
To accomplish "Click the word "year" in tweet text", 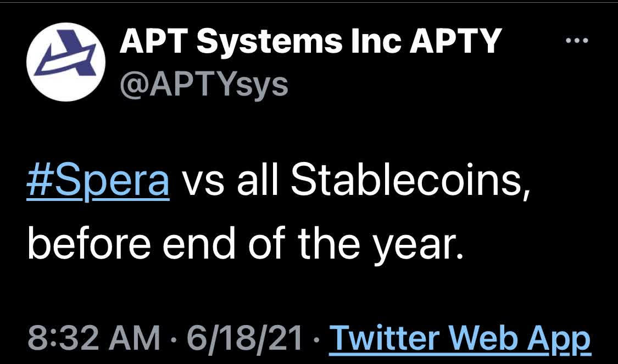I will click(415, 244).
